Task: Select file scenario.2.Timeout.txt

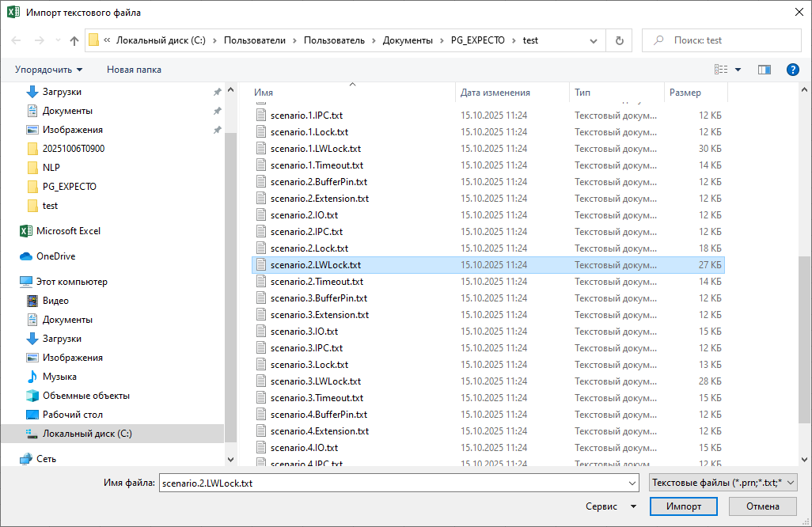Action: coord(488,282)
